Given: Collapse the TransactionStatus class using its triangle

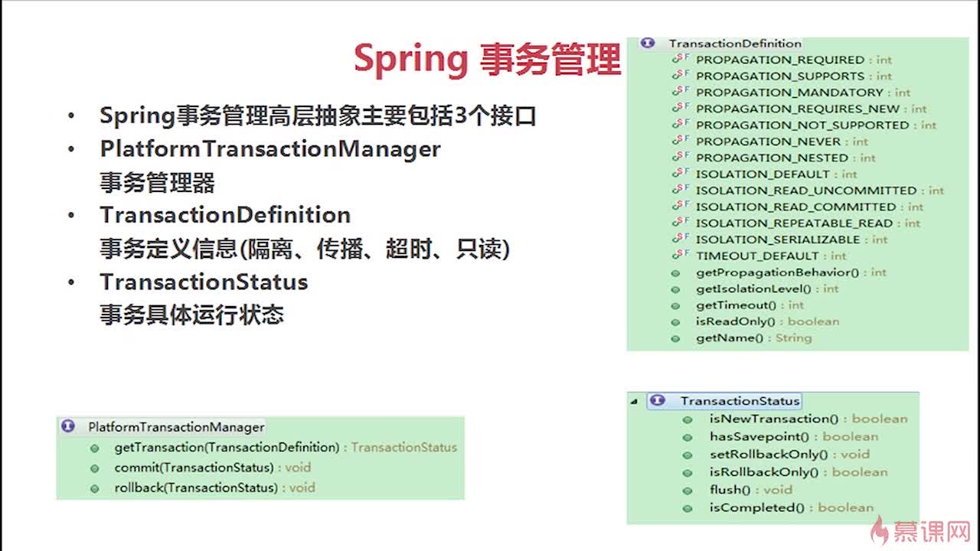Looking at the screenshot, I should (634, 400).
